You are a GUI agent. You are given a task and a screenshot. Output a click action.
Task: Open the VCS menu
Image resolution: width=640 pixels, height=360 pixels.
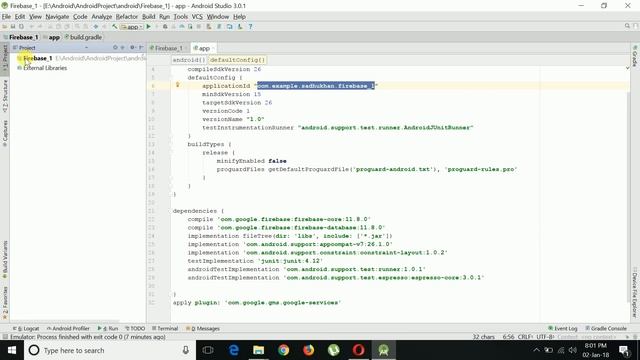click(197, 16)
